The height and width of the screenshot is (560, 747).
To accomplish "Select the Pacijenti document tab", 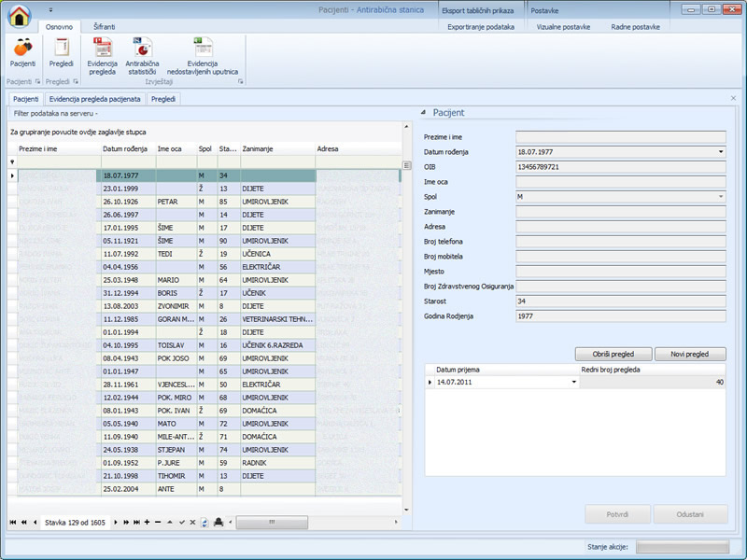I will coord(26,99).
